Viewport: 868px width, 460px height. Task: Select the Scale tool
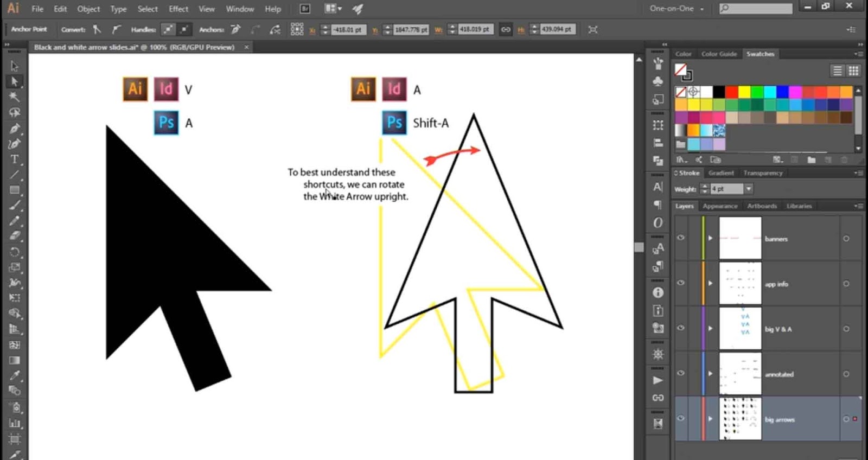point(15,267)
